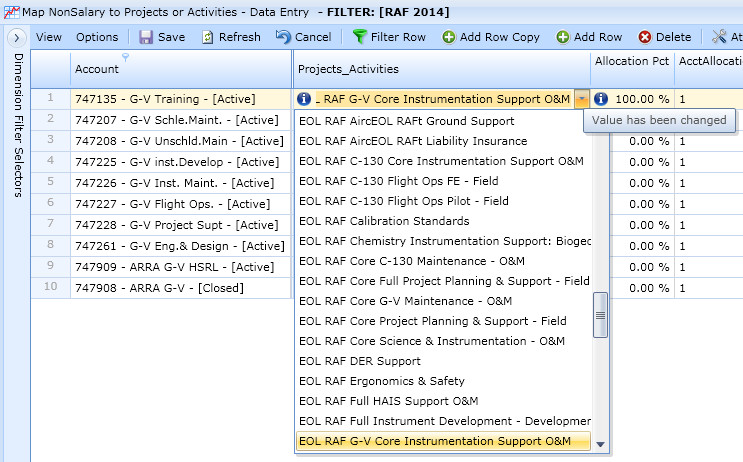Click account cell 747228 - G-V Project Supt
This screenshot has height=462, width=743.
[x=181, y=225]
